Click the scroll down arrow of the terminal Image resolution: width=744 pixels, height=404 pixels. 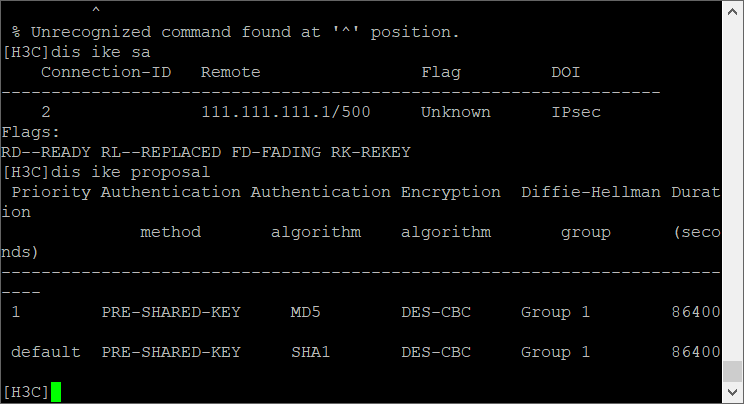(x=732, y=392)
